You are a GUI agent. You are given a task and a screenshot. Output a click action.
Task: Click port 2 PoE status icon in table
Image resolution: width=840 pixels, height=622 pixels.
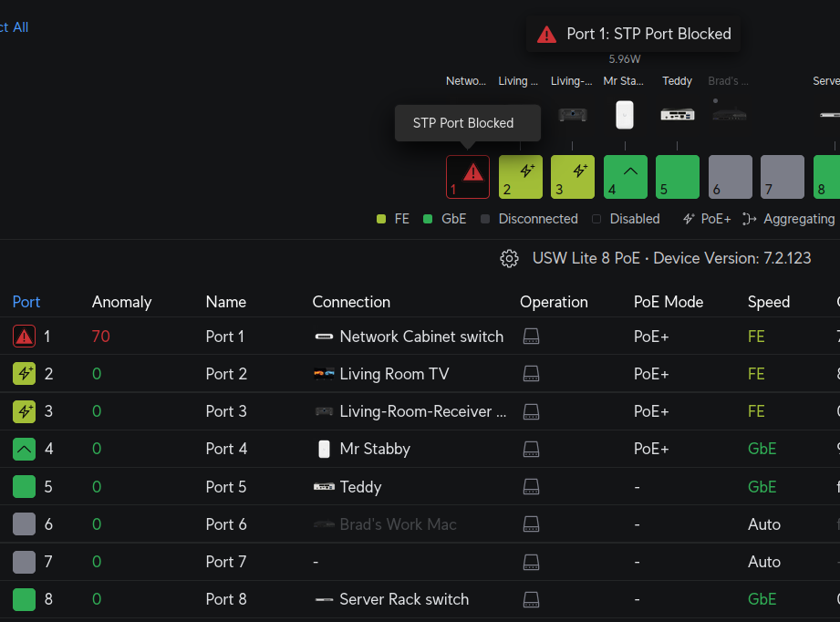coord(24,374)
